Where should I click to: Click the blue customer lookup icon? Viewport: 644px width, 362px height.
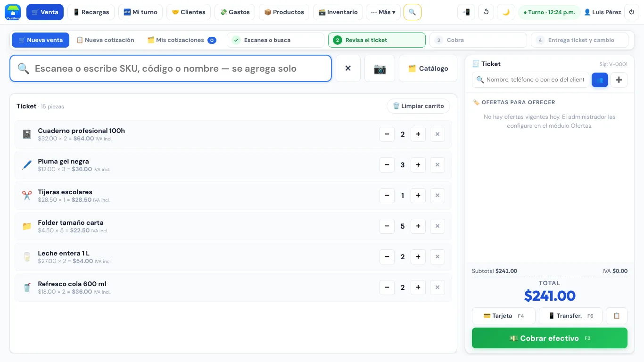pos(600,80)
